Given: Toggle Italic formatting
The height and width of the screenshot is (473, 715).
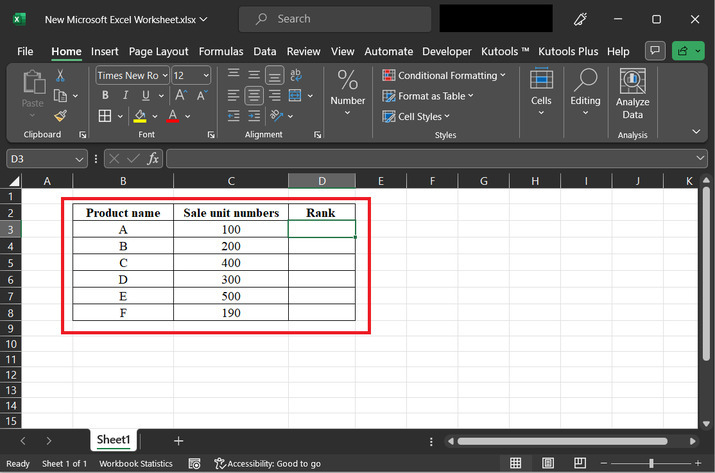Looking at the screenshot, I should (x=126, y=96).
